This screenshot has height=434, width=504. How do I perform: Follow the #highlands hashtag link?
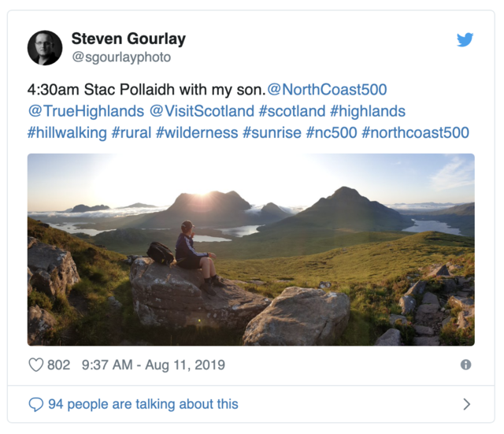368,111
